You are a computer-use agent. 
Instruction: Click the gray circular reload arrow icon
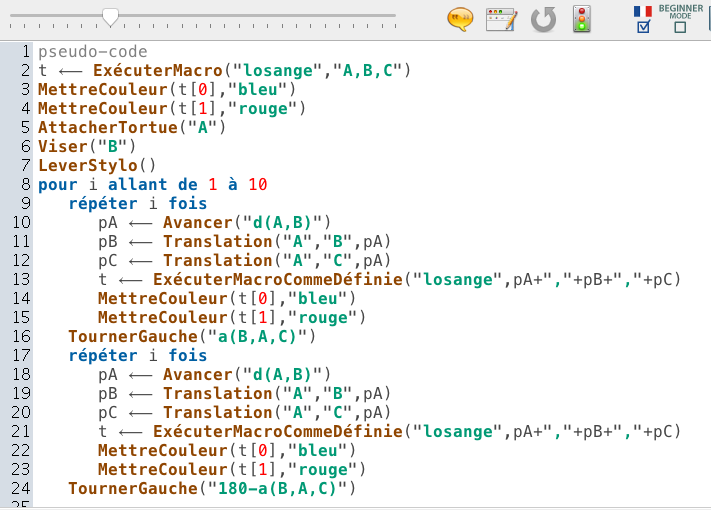coord(543,19)
